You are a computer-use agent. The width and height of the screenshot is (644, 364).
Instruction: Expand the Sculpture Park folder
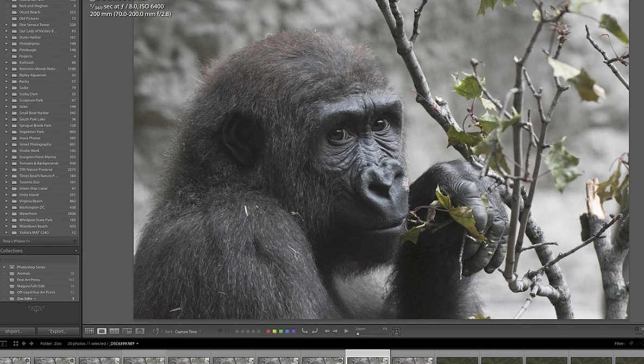coord(6,100)
